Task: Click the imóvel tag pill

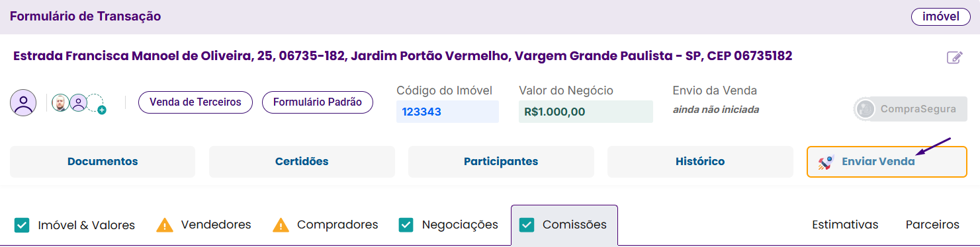Action: (x=940, y=17)
